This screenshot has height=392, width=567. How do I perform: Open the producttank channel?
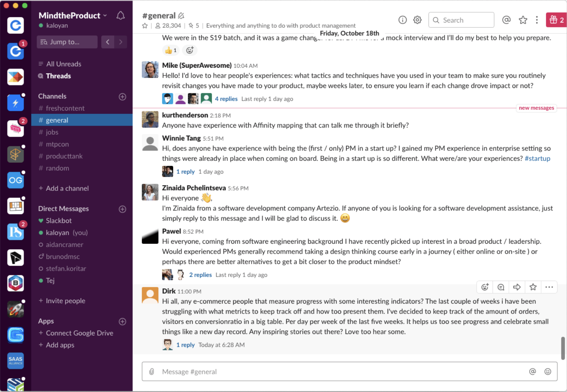[x=82, y=156]
